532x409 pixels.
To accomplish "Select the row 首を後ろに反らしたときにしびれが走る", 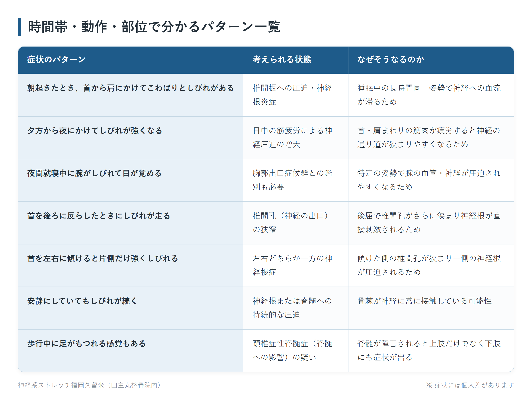I will (266, 223).
